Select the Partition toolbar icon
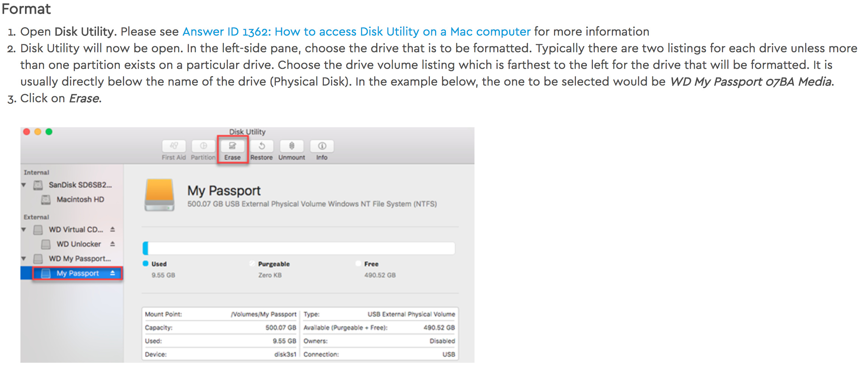Viewport: 868px width, 365px height. 203,146
